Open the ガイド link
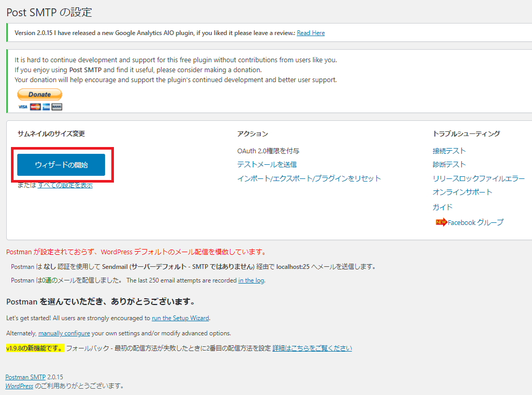The height and width of the screenshot is (395, 532). tap(442, 207)
